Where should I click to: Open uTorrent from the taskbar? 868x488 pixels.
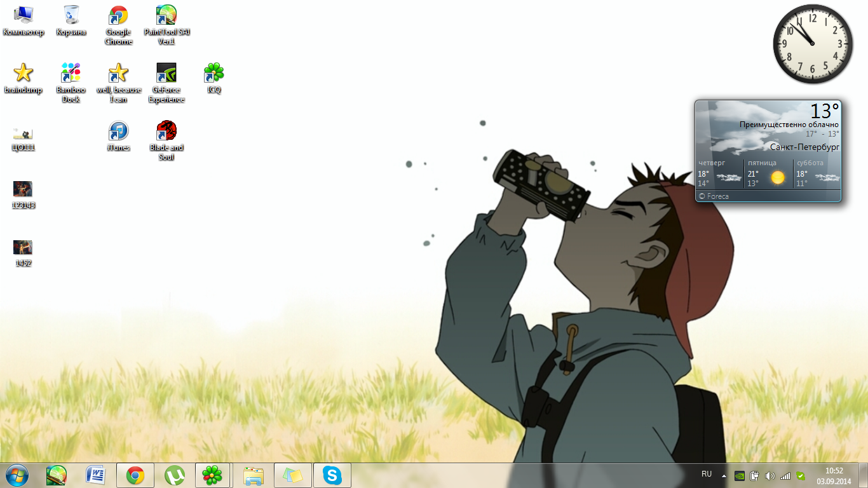coord(174,475)
